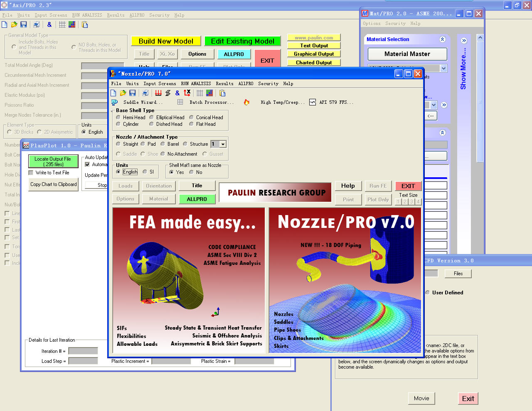Click the save floppy icon in Nozzle/PRO toolbar
This screenshot has width=532, height=411.
(x=132, y=93)
